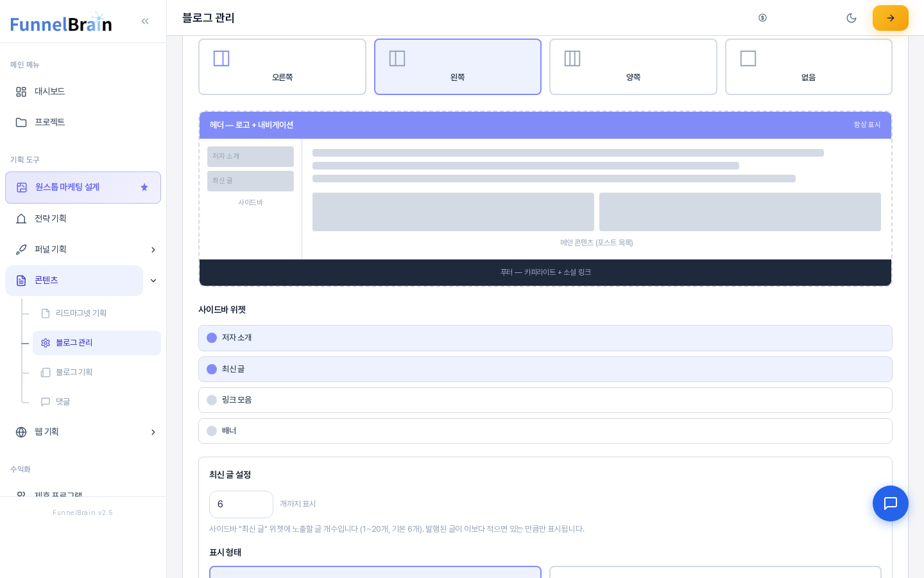Go to 원스톱 마케팅 설계
The width and height of the screenshot is (924, 578).
point(83,188)
